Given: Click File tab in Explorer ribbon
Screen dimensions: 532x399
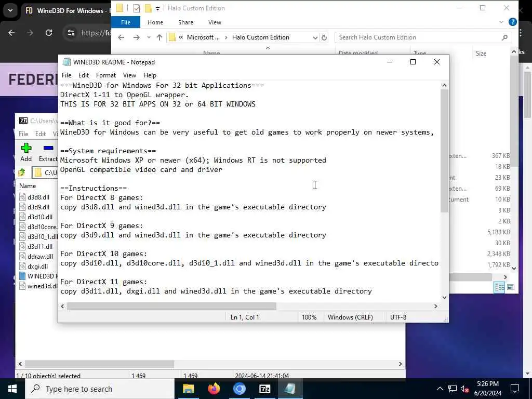Looking at the screenshot, I should point(126,22).
